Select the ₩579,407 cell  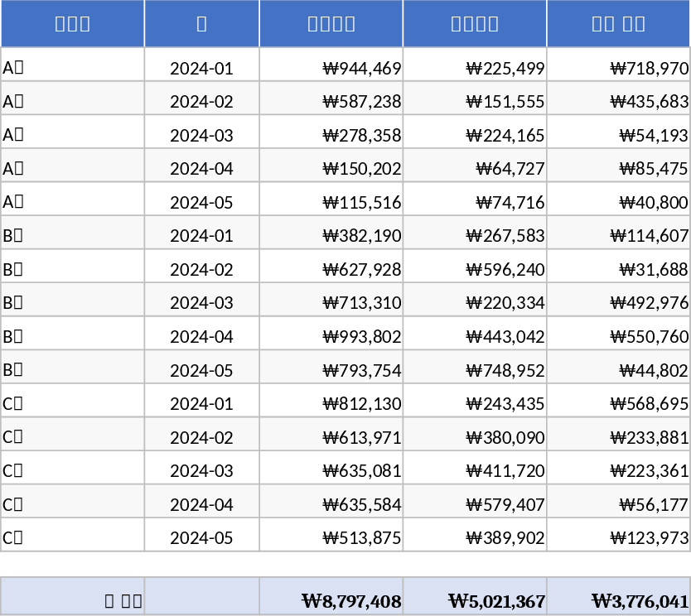[475, 503]
